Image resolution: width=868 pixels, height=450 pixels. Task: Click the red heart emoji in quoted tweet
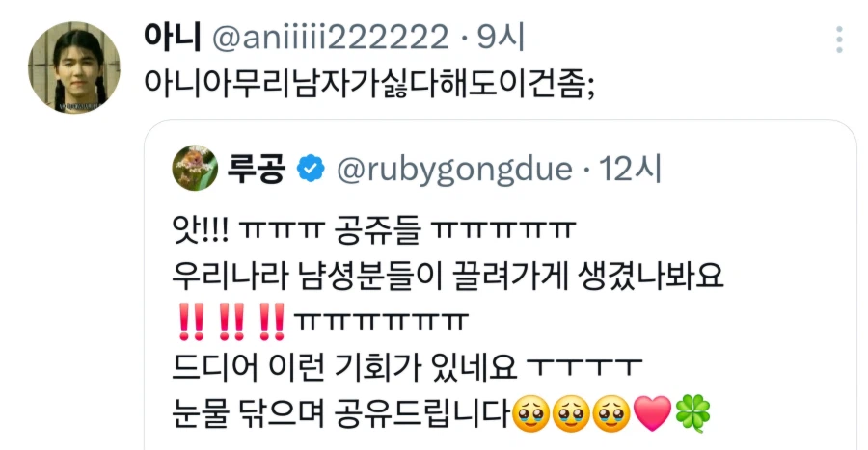pos(652,413)
